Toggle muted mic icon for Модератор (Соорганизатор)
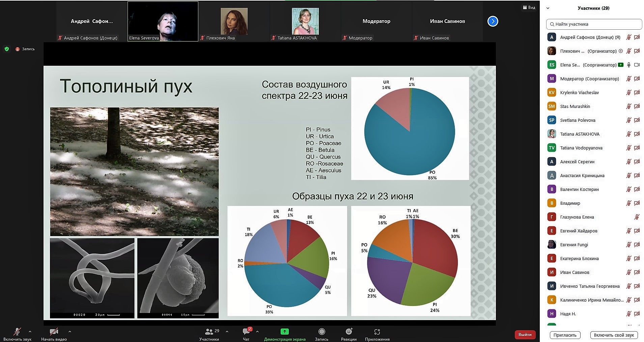The height and width of the screenshot is (342, 644). point(628,79)
